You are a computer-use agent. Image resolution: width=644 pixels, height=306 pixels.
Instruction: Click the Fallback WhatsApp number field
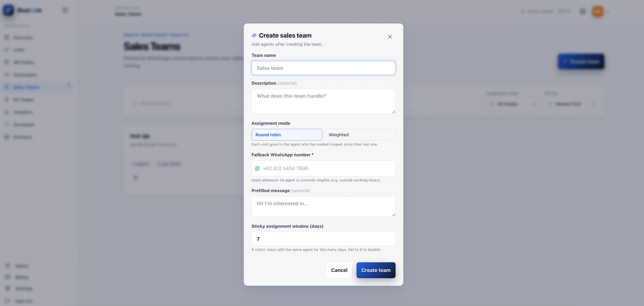click(x=323, y=169)
